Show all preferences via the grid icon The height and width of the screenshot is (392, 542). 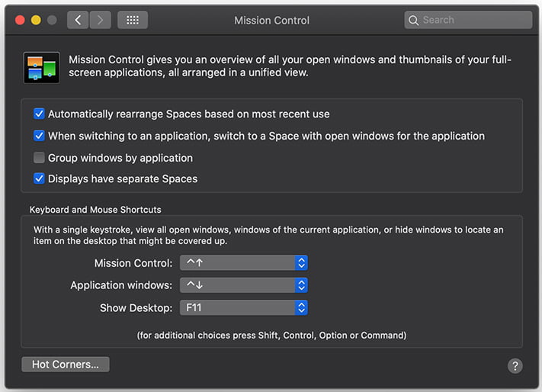(133, 20)
